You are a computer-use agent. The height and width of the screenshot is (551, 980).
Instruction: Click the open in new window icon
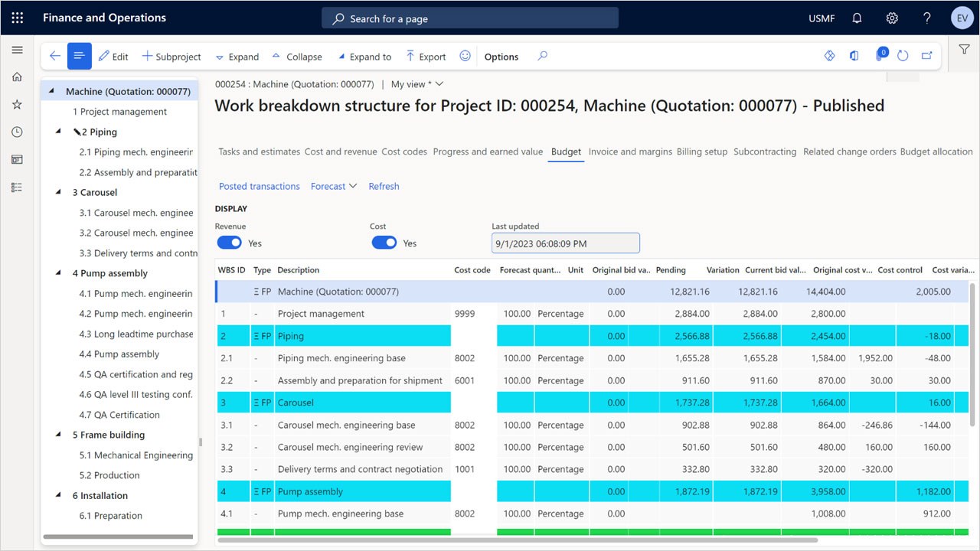point(926,56)
